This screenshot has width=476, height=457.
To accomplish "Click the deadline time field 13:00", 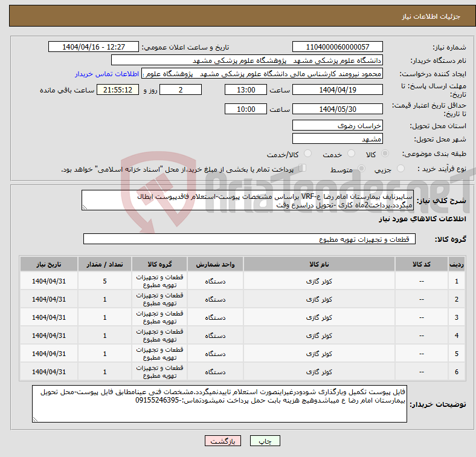I will point(246,89).
